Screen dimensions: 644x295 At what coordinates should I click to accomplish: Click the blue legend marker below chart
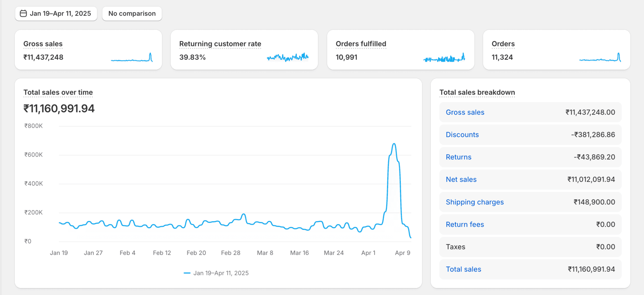tap(187, 273)
